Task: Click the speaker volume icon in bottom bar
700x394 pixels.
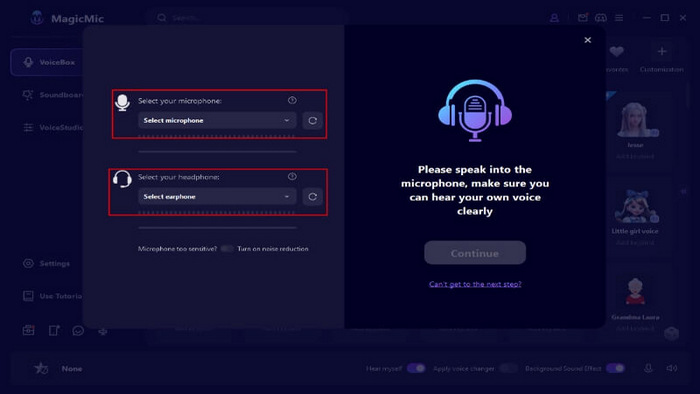Action: 672,368
